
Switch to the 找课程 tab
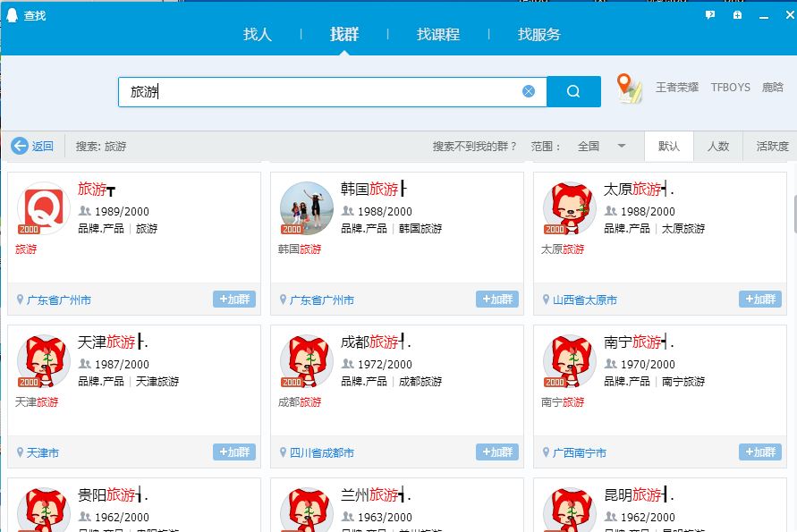(438, 34)
